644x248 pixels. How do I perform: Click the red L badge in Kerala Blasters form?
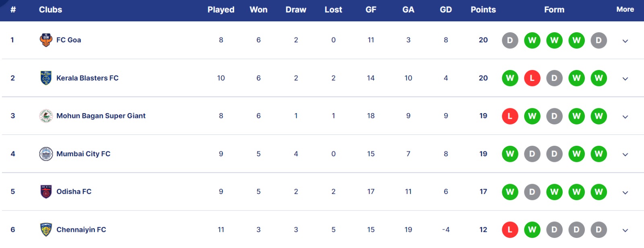[532, 78]
